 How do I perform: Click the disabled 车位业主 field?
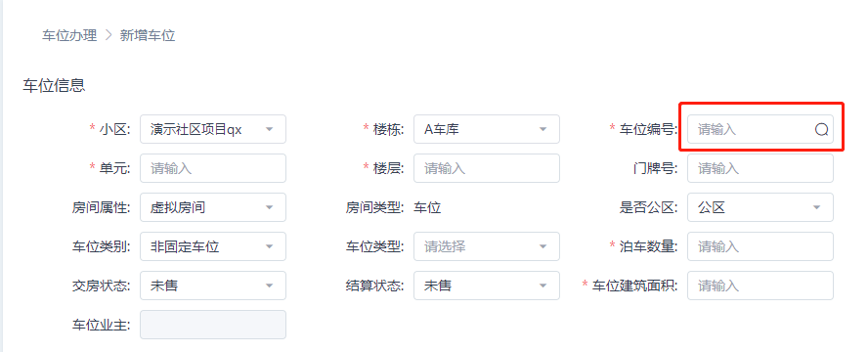(213, 325)
